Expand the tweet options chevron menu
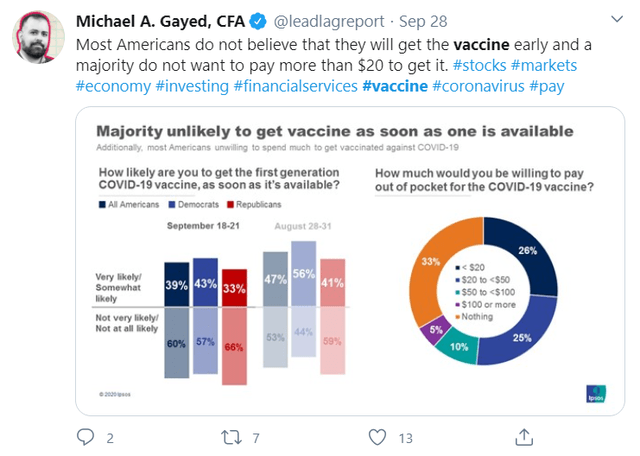This screenshot has width=640, height=456. coord(616,19)
